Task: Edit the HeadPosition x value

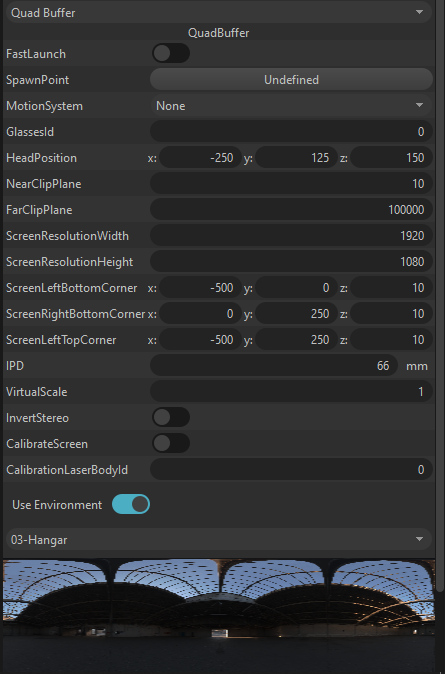Action: click(x=200, y=158)
